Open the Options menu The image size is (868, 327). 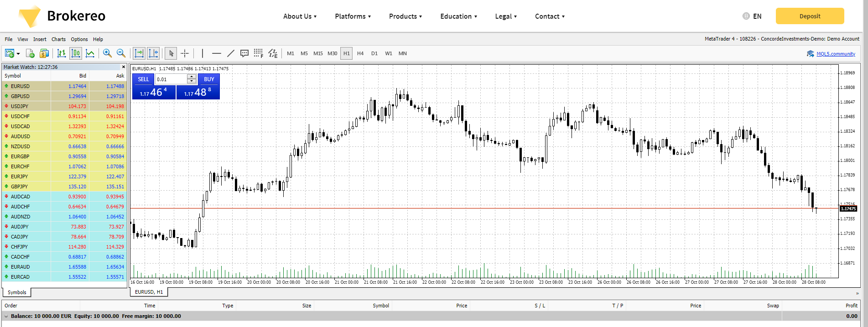pyautogui.click(x=79, y=39)
